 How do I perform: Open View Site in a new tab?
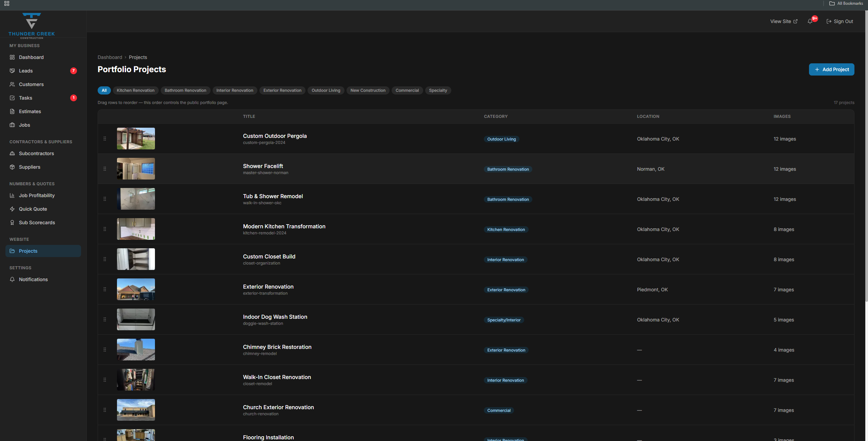pyautogui.click(x=783, y=21)
